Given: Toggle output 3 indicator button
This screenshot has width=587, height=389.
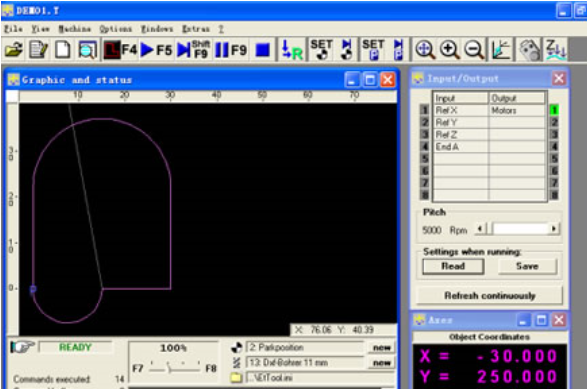Looking at the screenshot, I should (x=554, y=134).
